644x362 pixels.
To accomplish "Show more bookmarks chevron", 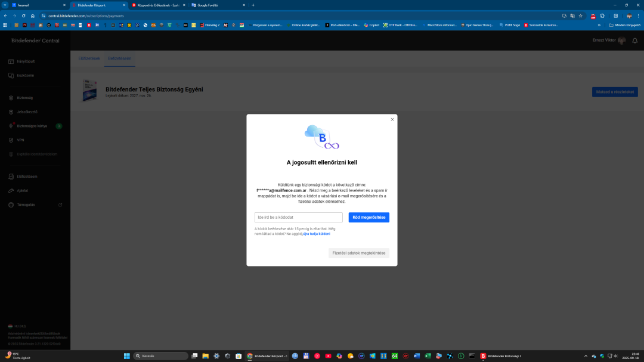I will (599, 25).
